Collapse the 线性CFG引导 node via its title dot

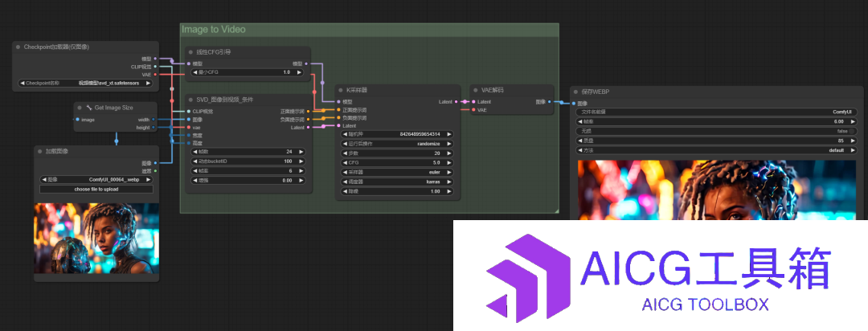[191, 52]
